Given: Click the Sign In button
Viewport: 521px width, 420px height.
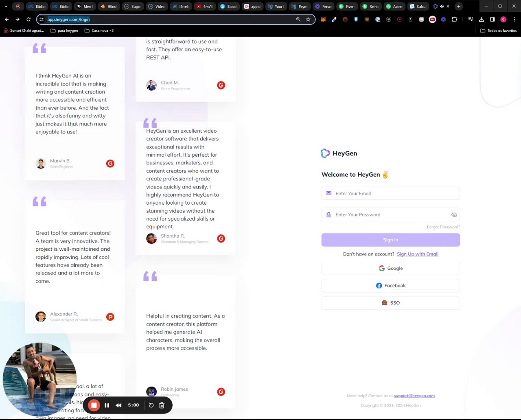Looking at the screenshot, I should [x=391, y=240].
